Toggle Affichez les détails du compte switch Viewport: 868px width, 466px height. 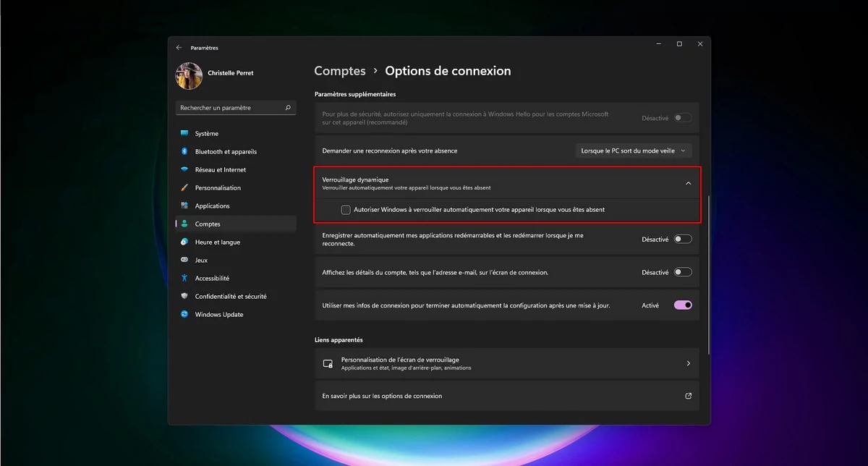(683, 272)
